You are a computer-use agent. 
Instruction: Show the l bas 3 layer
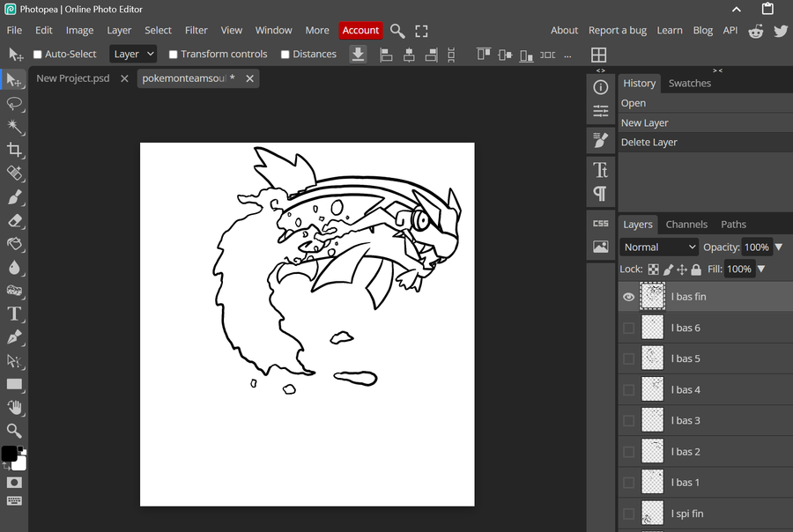pyautogui.click(x=628, y=421)
